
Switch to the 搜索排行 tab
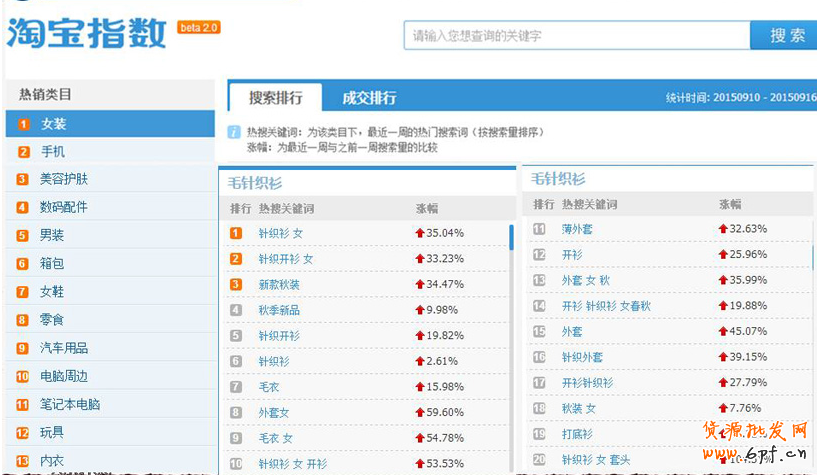pyautogui.click(x=275, y=97)
